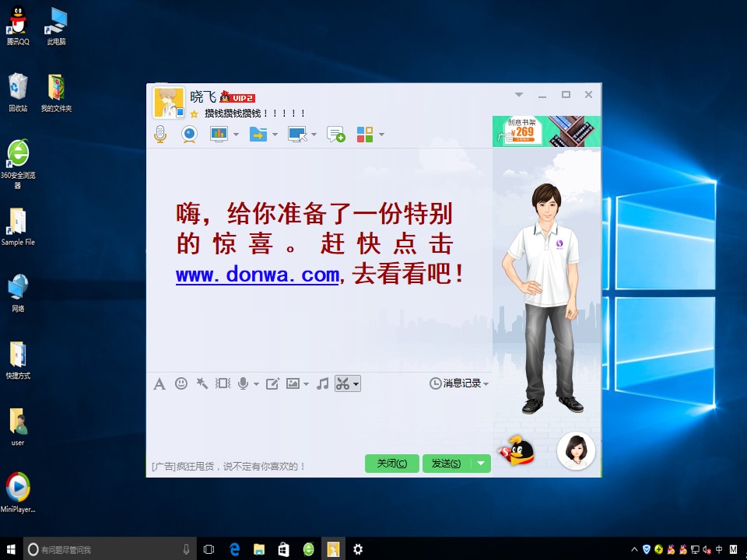The height and width of the screenshot is (560, 747).
Task: Click the VIP2 badge next to 晓飞
Action: pyautogui.click(x=238, y=97)
